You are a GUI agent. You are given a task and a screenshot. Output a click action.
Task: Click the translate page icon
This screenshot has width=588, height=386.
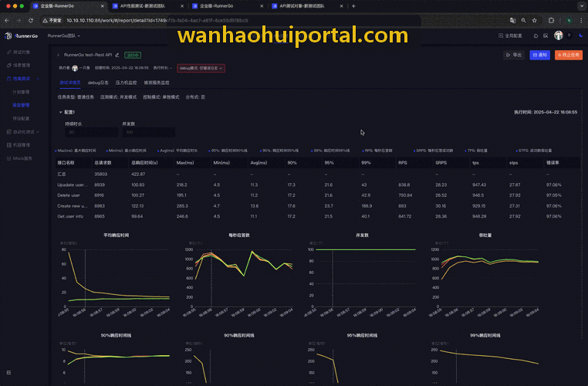click(x=512, y=20)
